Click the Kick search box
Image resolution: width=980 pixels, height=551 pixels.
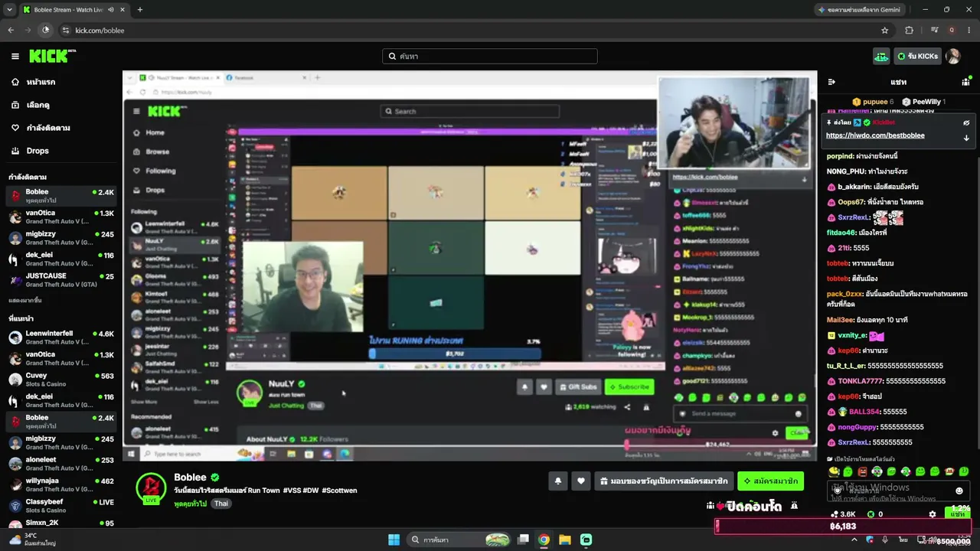(490, 56)
